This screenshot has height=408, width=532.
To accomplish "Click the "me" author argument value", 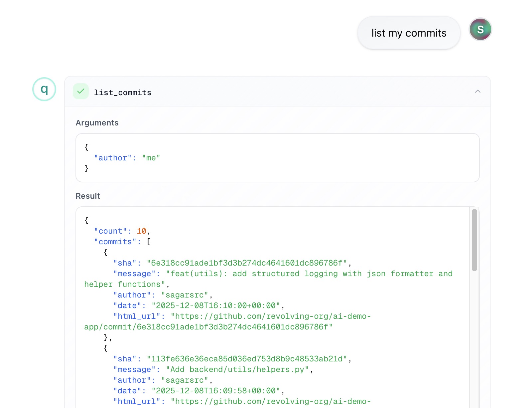I will coord(151,158).
